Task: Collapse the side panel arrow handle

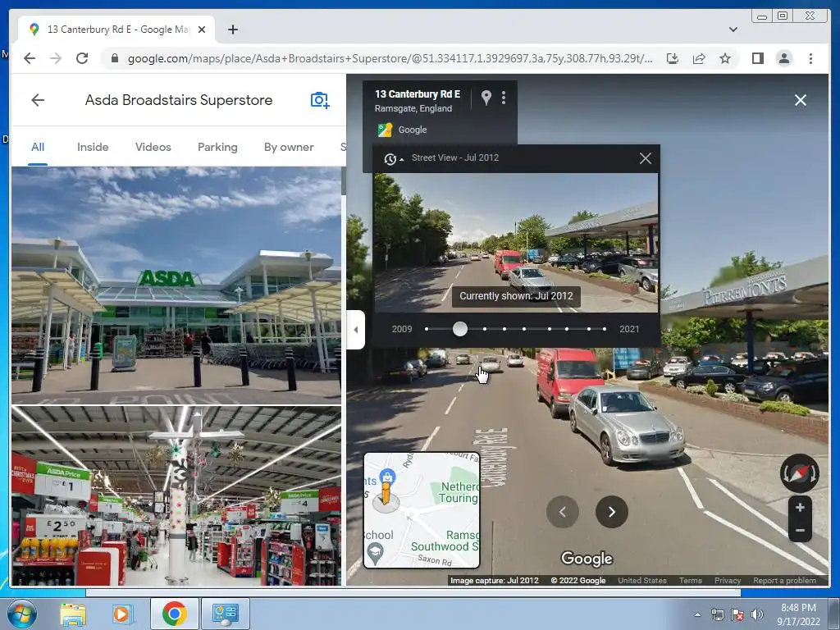Action: point(356,330)
